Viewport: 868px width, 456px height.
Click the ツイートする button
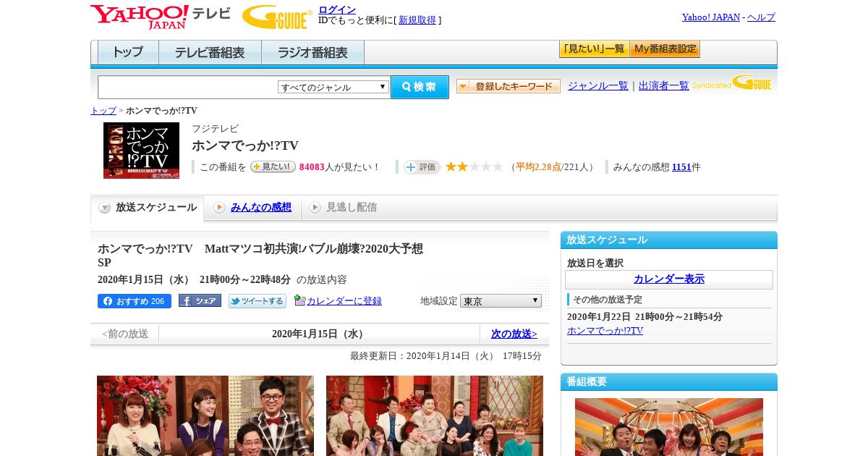258,301
